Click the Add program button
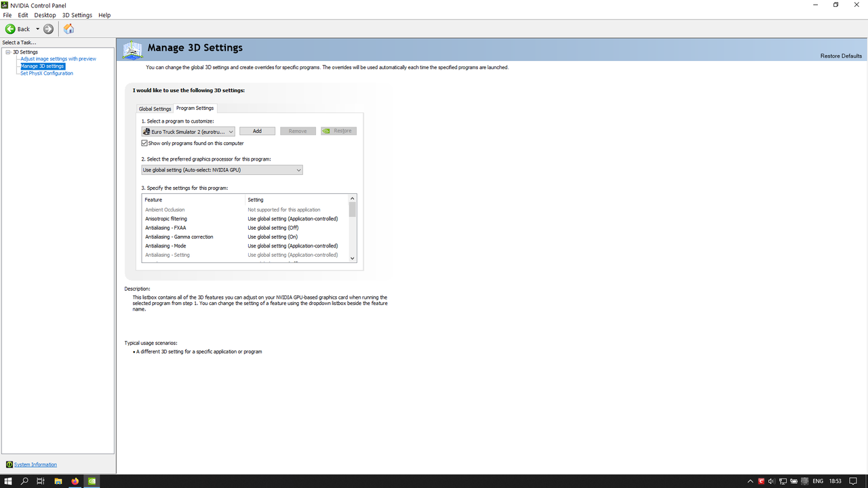868x488 pixels. [257, 131]
